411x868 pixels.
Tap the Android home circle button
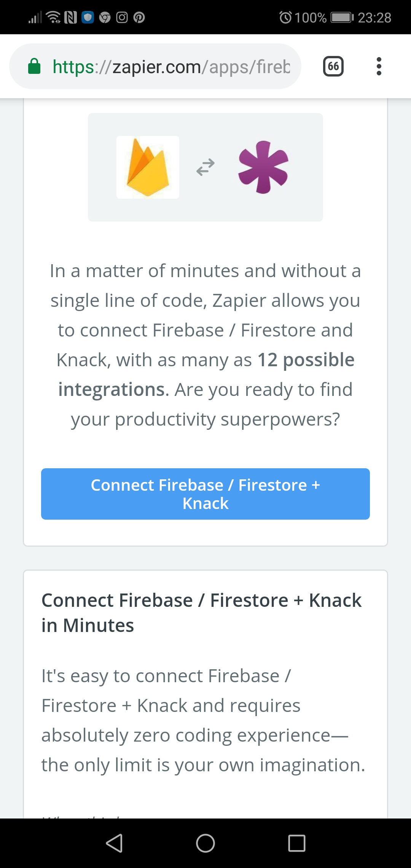click(205, 843)
